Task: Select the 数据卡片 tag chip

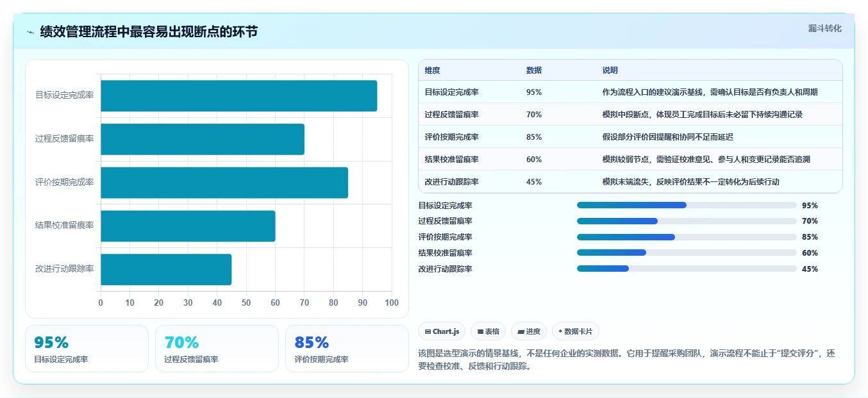Action: (575, 331)
